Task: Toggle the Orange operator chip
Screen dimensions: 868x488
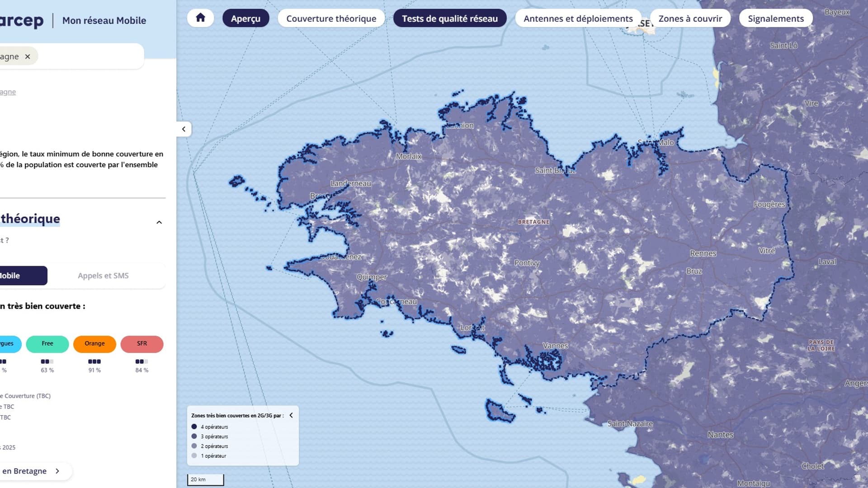Action: pyautogui.click(x=94, y=344)
